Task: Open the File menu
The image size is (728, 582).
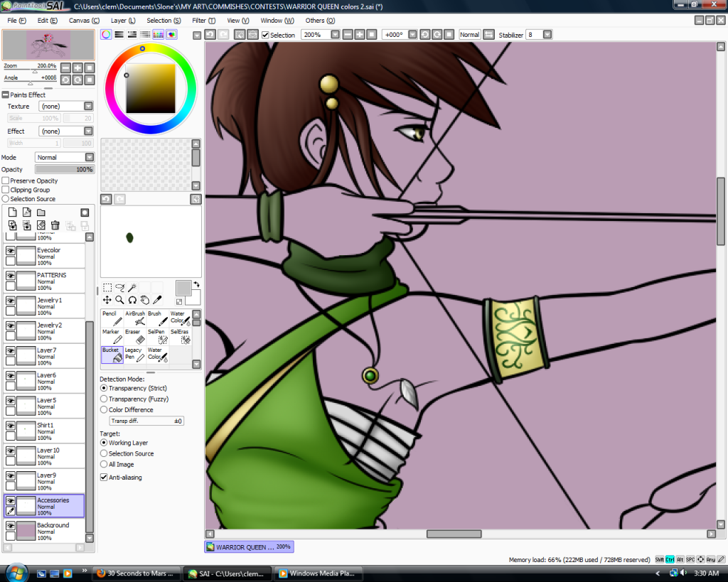Action: pos(17,21)
